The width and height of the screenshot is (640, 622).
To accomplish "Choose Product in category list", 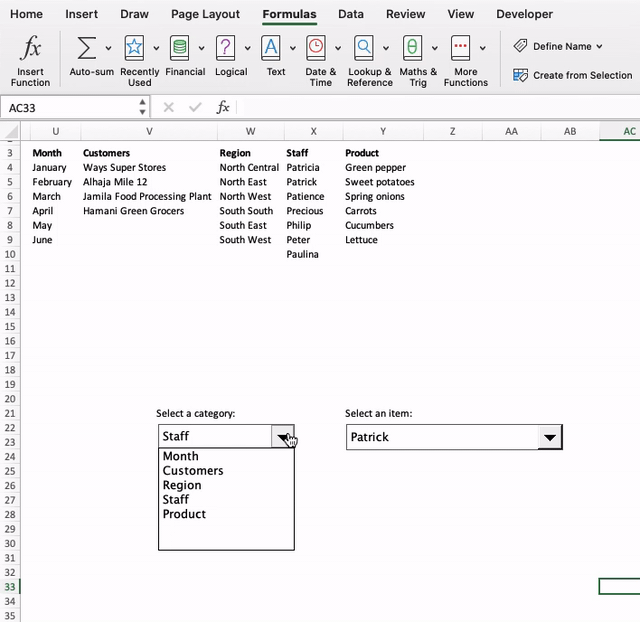I will [226, 514].
